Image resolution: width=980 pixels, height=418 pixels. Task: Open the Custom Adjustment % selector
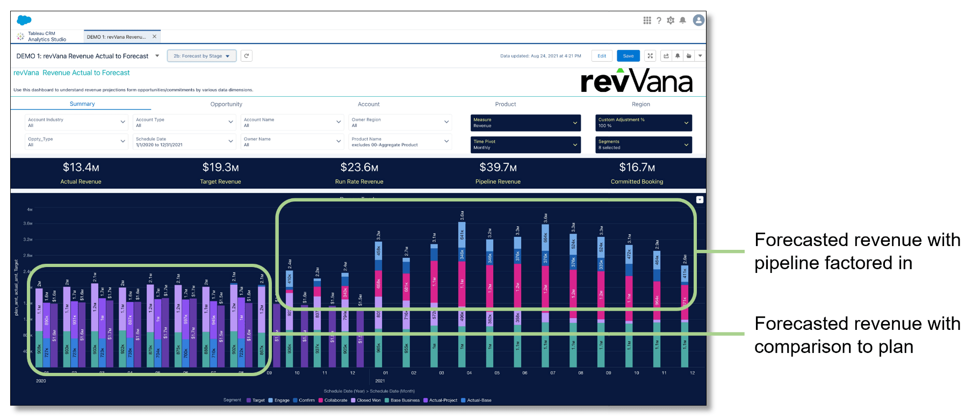pyautogui.click(x=644, y=122)
